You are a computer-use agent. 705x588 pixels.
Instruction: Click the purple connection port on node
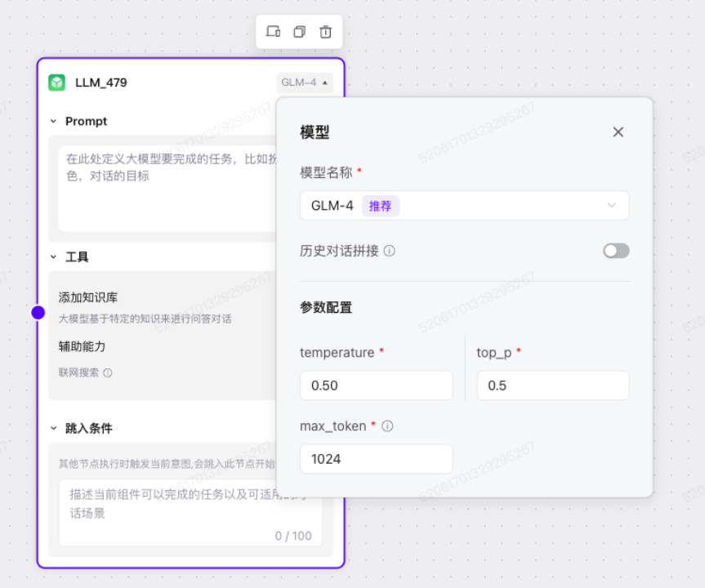[38, 313]
